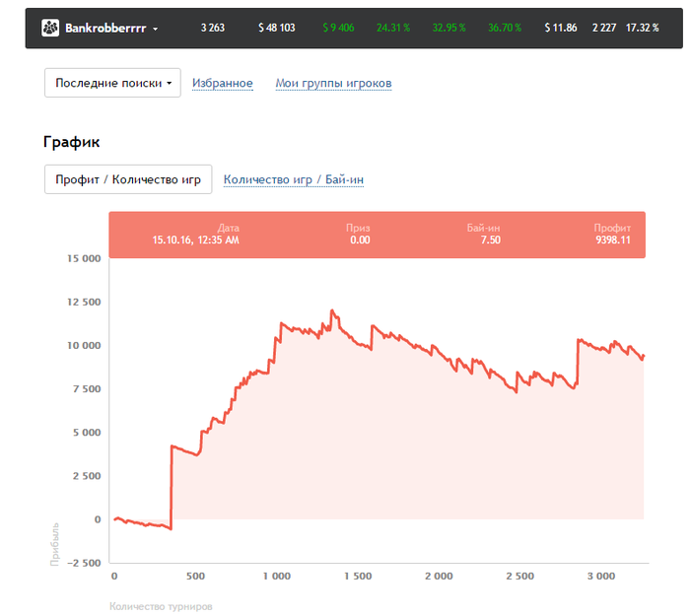The image size is (690, 616).
Task: Click the Дата 15.10.16, 12:35 AM field
Action: 196,235
